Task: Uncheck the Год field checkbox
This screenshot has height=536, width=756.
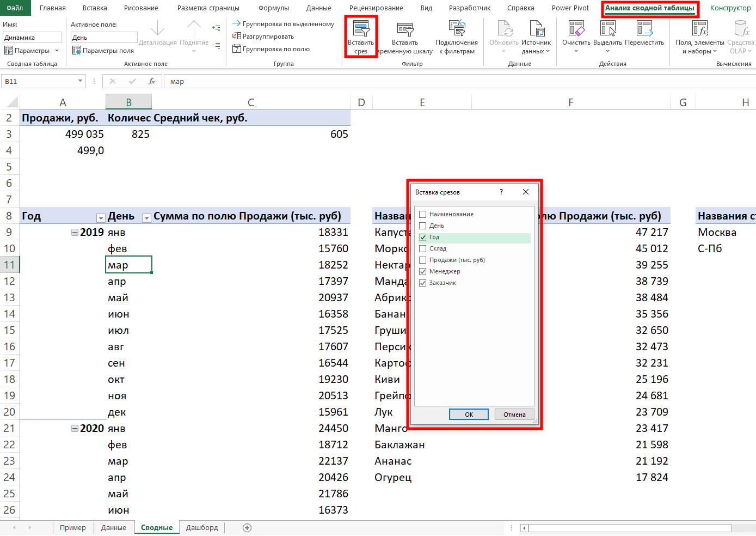Action: (x=423, y=237)
